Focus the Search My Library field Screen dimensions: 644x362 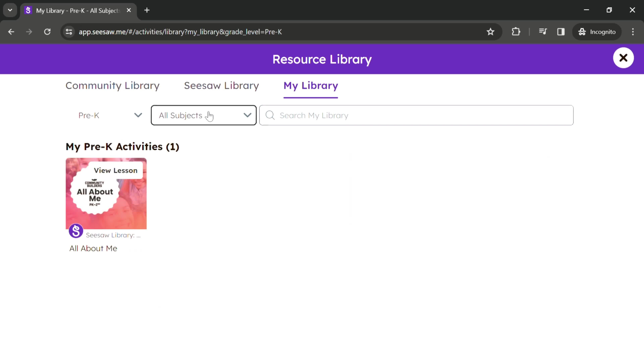(x=416, y=115)
